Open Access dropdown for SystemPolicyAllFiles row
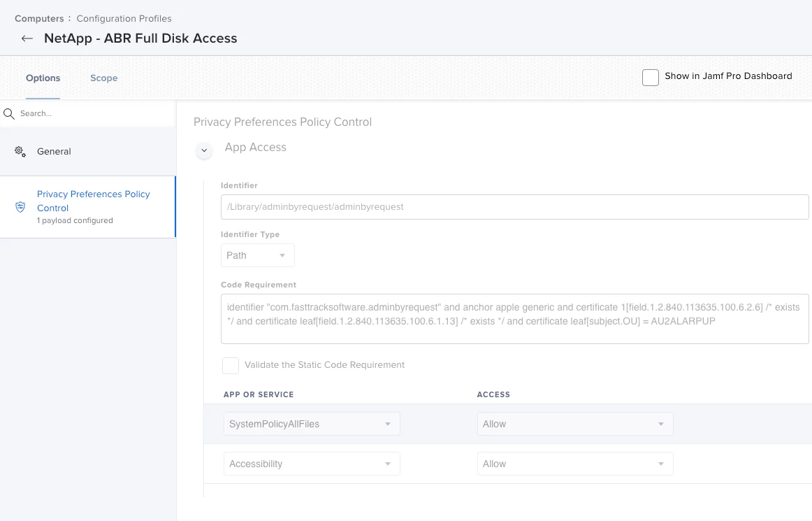Image resolution: width=812 pixels, height=521 pixels. tap(575, 424)
